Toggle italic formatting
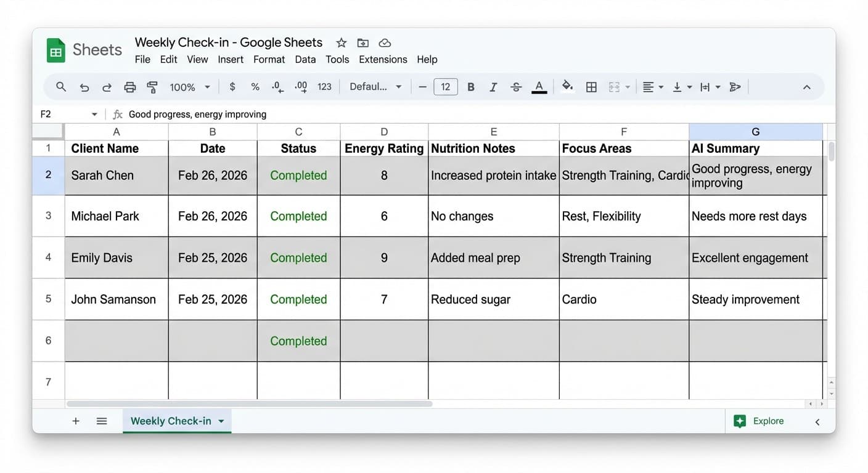Image resolution: width=868 pixels, height=473 pixels. pyautogui.click(x=493, y=87)
